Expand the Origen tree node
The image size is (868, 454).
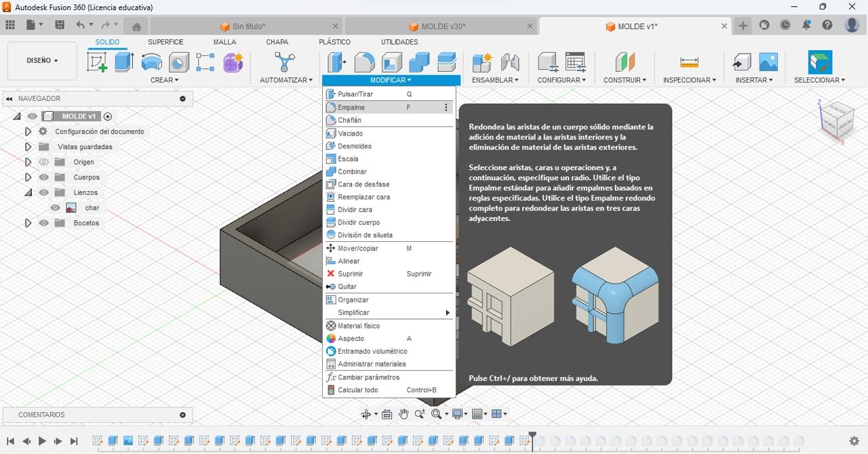click(28, 162)
